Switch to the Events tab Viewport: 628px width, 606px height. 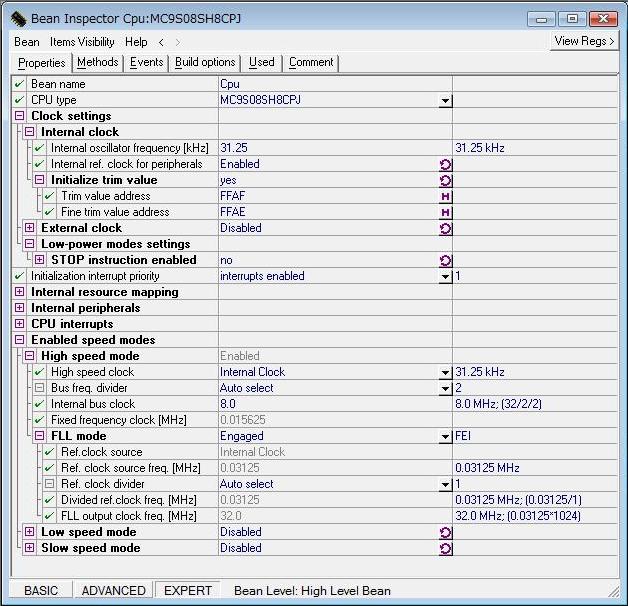pos(147,62)
